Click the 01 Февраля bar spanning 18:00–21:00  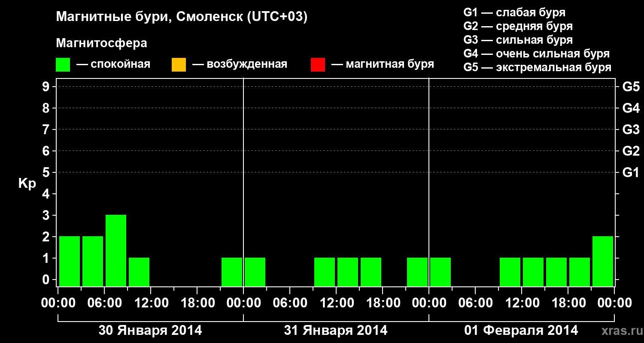580,272
